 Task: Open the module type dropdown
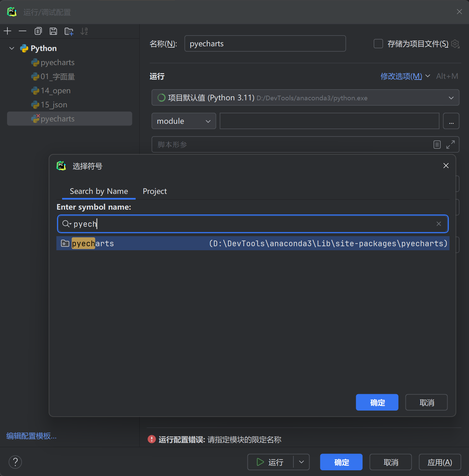184,121
